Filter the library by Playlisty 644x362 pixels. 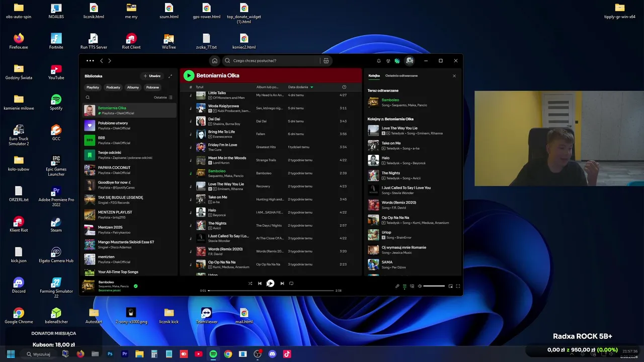tap(93, 87)
